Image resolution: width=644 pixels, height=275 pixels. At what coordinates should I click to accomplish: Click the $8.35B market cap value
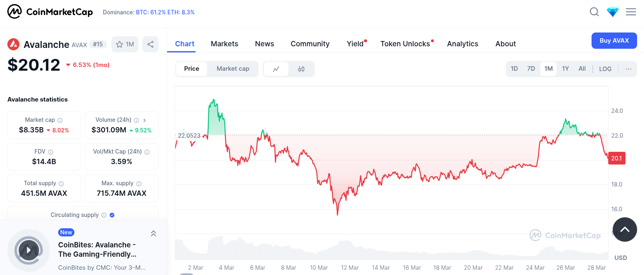coord(31,130)
